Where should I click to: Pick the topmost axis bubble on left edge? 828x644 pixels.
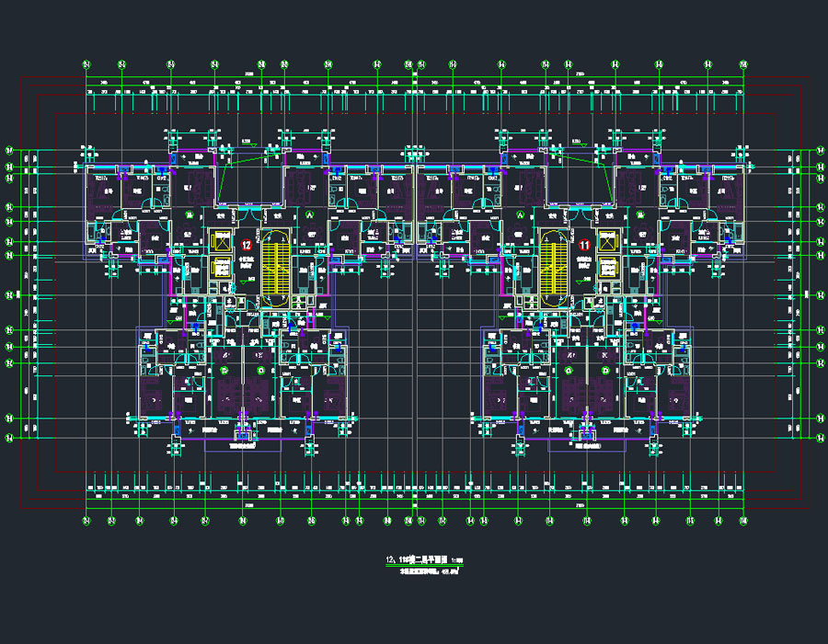pos(10,150)
